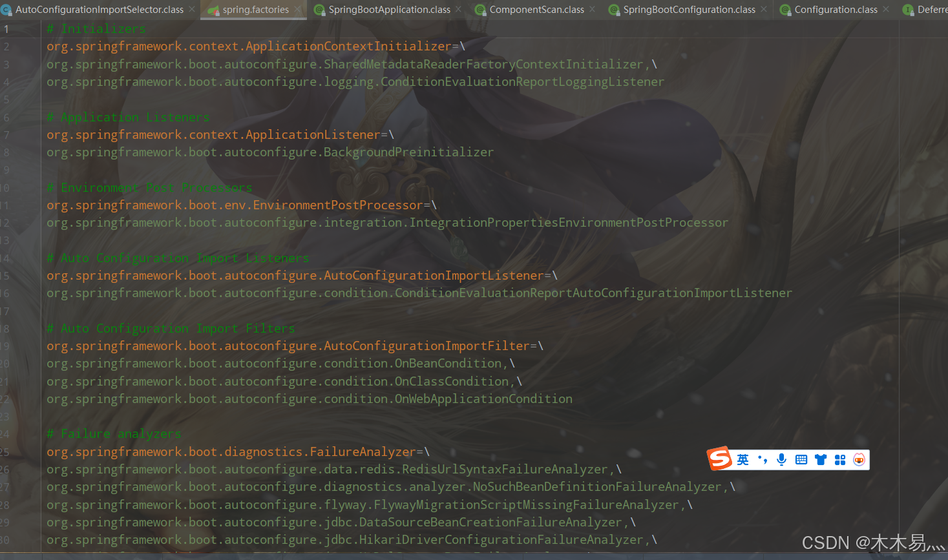This screenshot has height=560, width=948.
Task: Switch to the AutoConfigurationImportSelector.class tab
Action: pyautogui.click(x=100, y=10)
